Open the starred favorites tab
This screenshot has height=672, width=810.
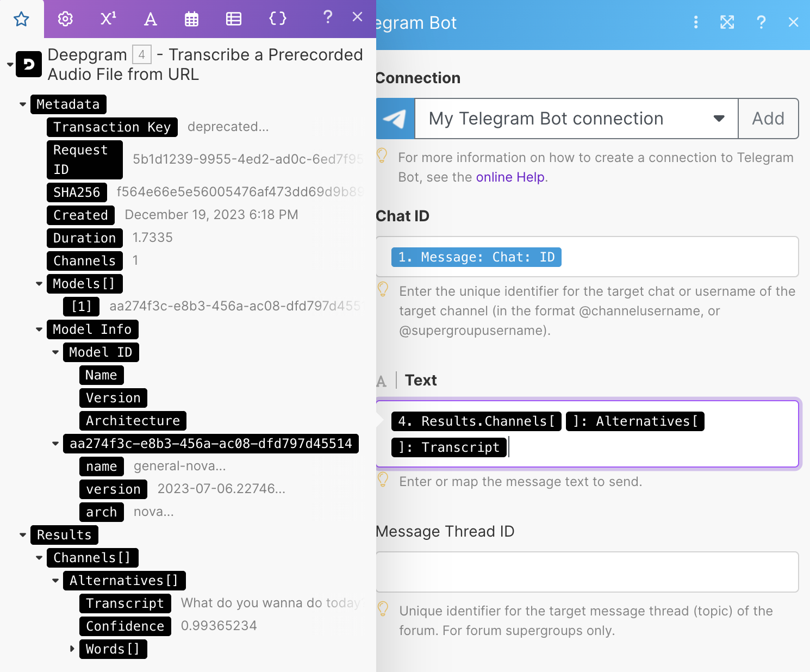coord(21,19)
